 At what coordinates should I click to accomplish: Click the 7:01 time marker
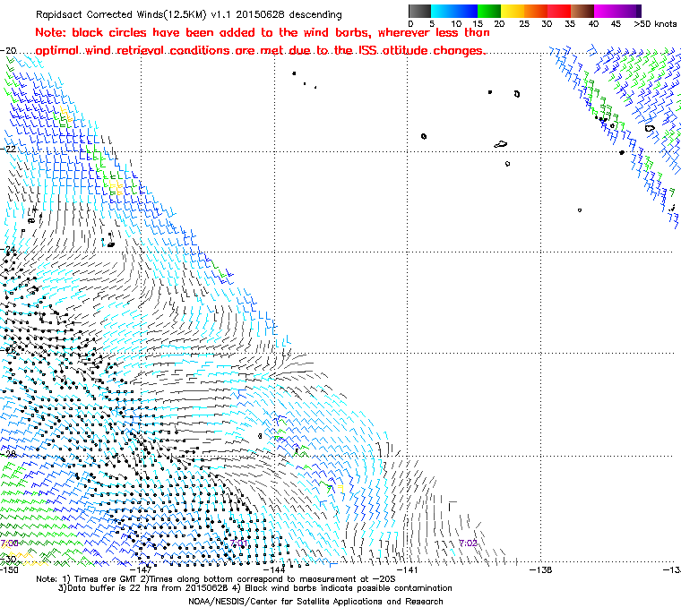pyautogui.click(x=239, y=543)
